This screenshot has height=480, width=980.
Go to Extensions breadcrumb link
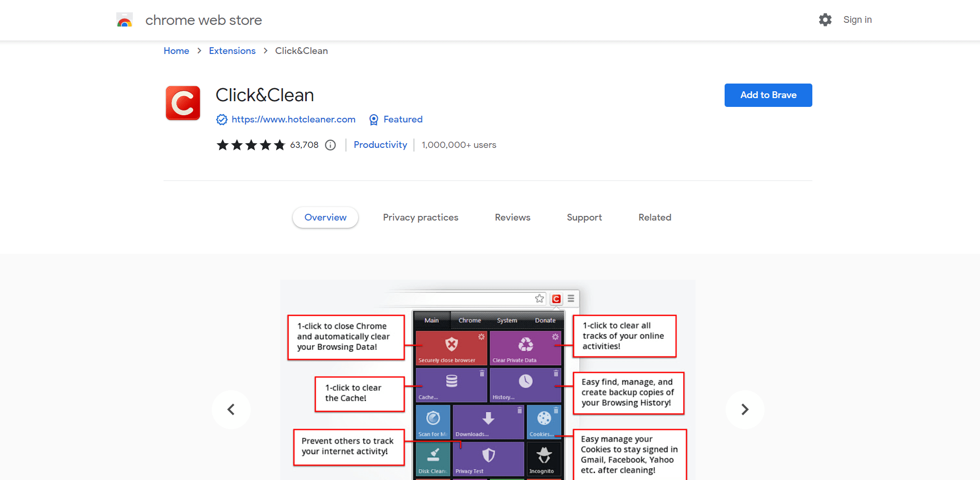tap(232, 50)
